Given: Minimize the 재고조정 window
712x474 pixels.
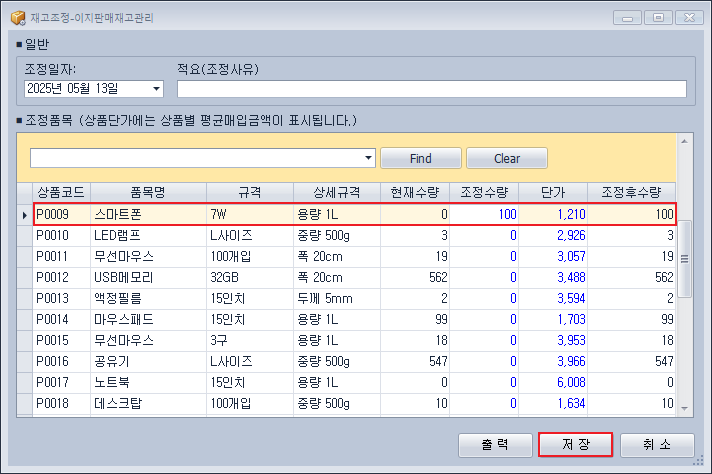Looking at the screenshot, I should 627,18.
